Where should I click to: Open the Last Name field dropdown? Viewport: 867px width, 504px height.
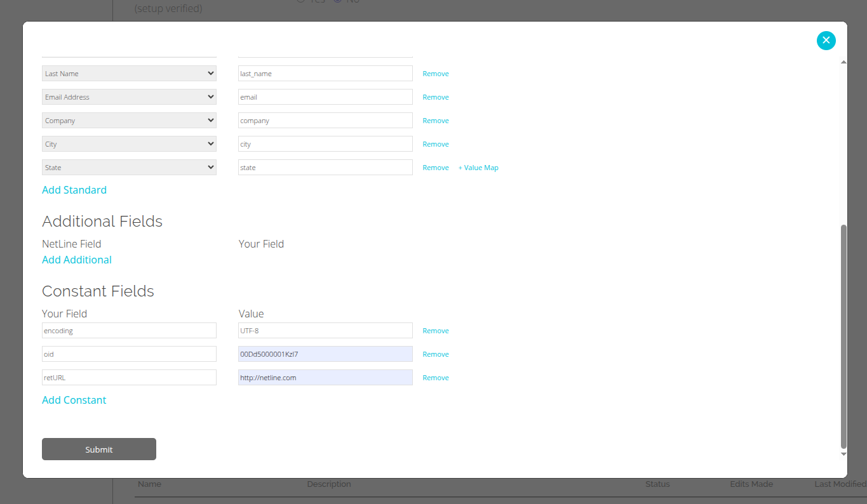pyautogui.click(x=129, y=74)
